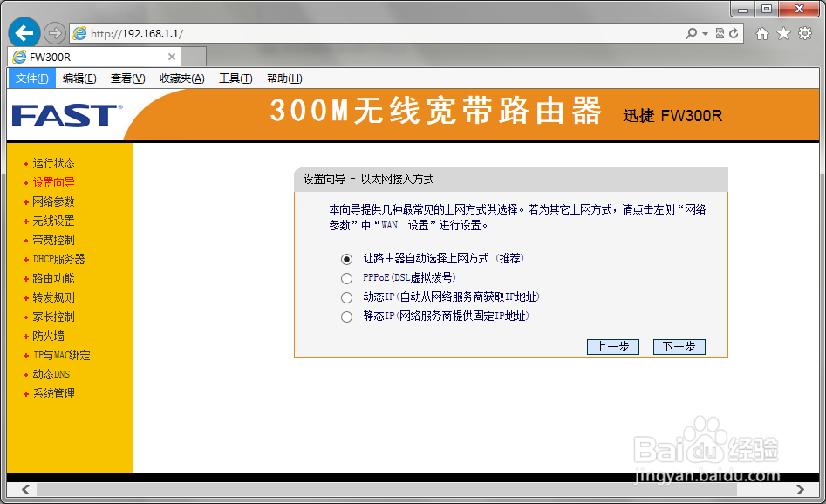Open the 编辑(E) menu
This screenshot has width=826, height=504.
79,78
